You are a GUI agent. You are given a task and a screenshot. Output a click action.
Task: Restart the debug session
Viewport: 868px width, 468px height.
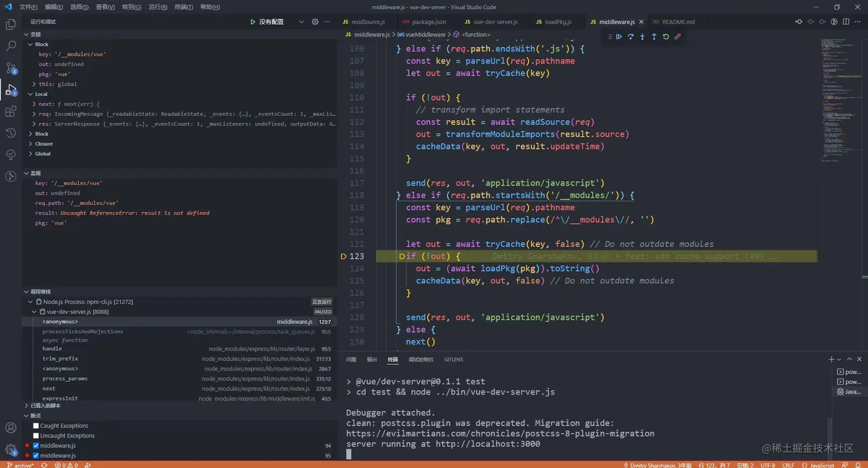[x=666, y=37]
